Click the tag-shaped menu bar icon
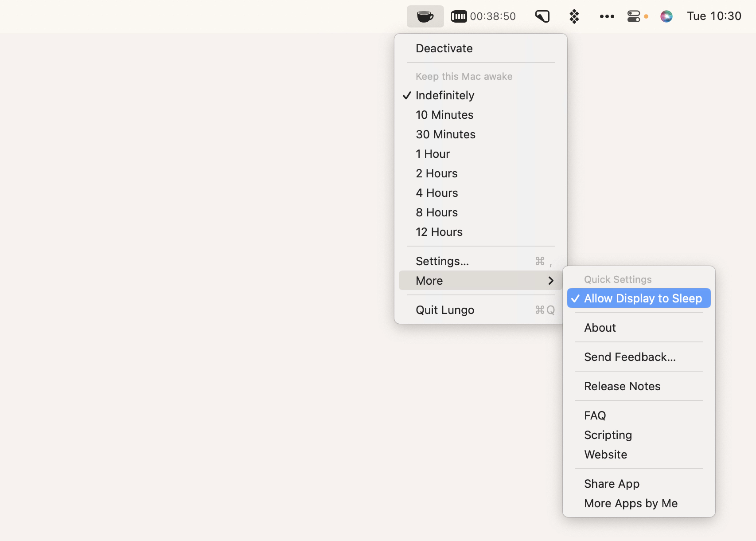The width and height of the screenshot is (756, 541). [x=542, y=16]
